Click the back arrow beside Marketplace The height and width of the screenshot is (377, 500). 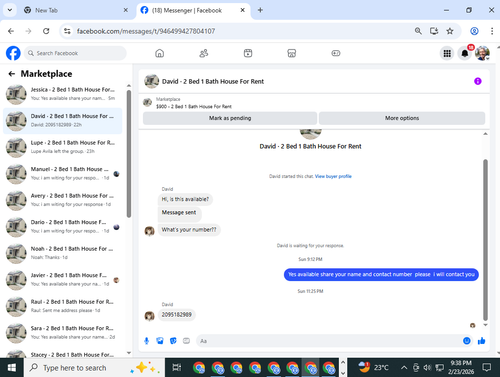point(12,74)
